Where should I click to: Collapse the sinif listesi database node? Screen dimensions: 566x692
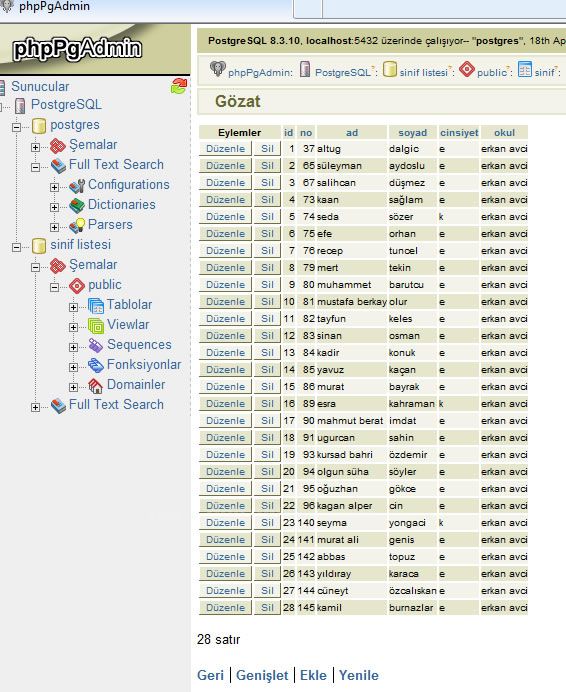[x=16, y=247]
